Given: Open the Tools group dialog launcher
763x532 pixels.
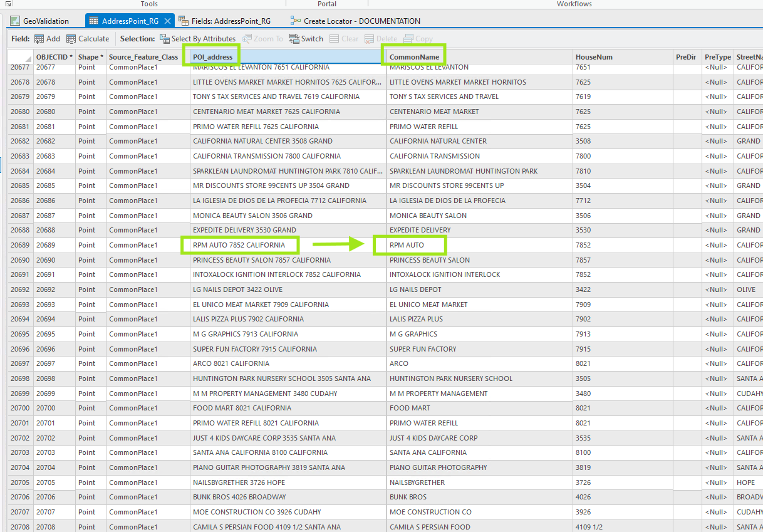Looking at the screenshot, I should click(x=8, y=4).
